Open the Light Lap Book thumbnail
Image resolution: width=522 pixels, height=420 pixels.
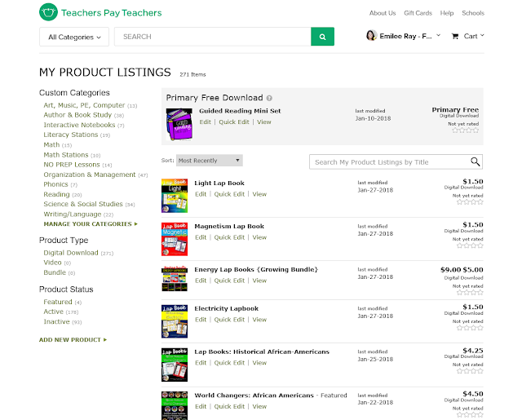click(x=175, y=196)
